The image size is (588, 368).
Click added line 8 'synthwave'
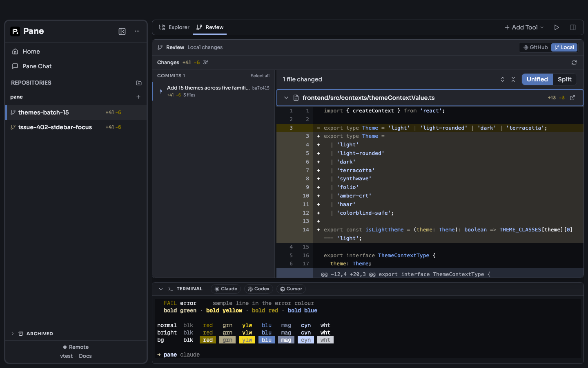point(430,179)
